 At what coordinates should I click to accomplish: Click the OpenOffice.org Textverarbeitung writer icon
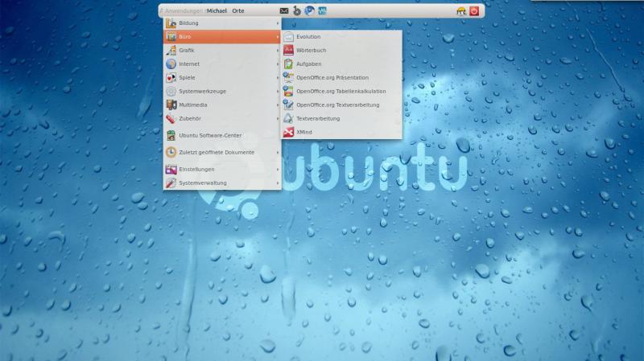(288, 105)
